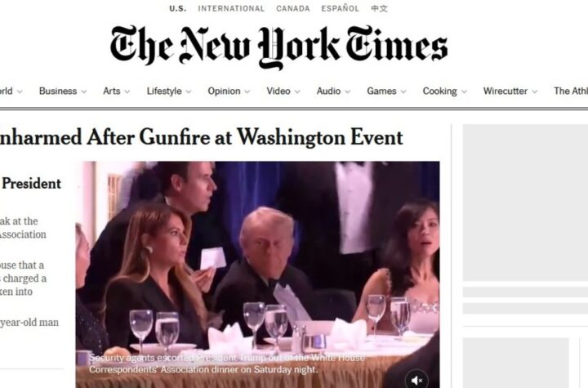Expand the Cooking chevron
588x388 pixels.
pyautogui.click(x=464, y=91)
